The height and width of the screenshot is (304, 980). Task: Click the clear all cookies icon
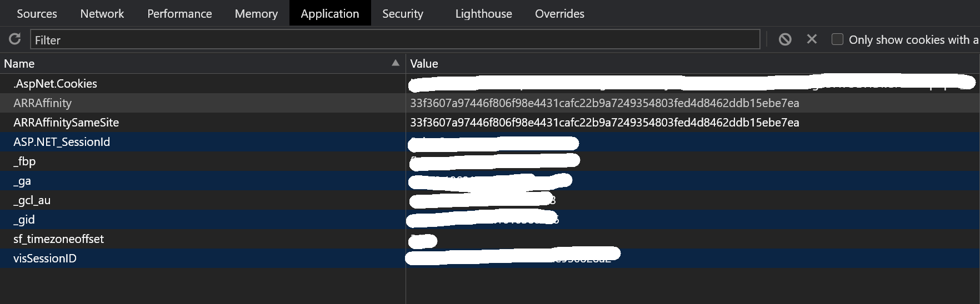coord(784,39)
